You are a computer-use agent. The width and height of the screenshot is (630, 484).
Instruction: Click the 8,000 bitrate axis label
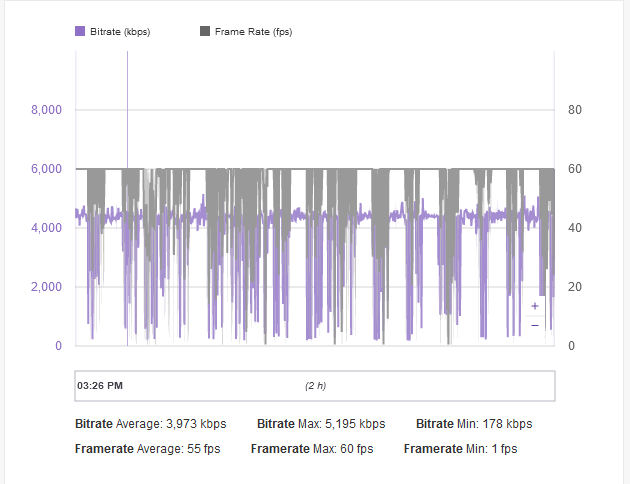coord(47,110)
